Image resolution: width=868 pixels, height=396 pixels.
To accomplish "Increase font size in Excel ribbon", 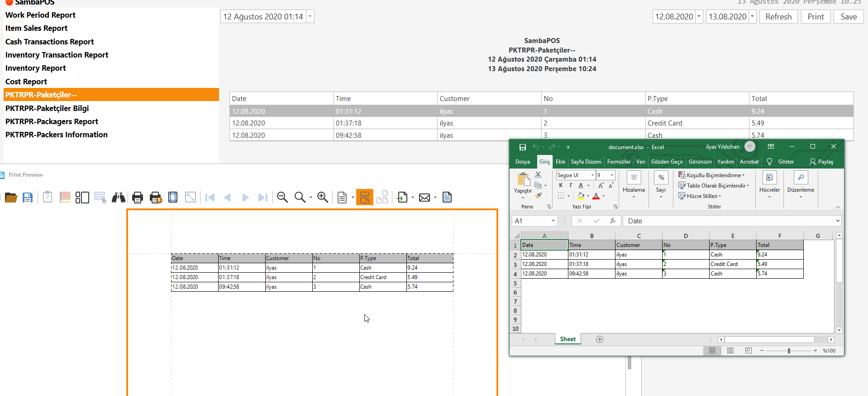I will tap(601, 186).
